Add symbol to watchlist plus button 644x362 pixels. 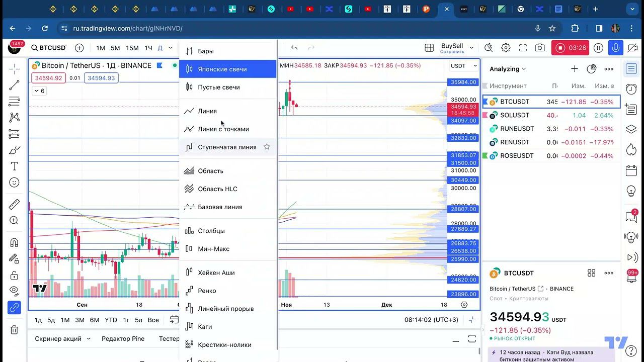[x=575, y=69]
